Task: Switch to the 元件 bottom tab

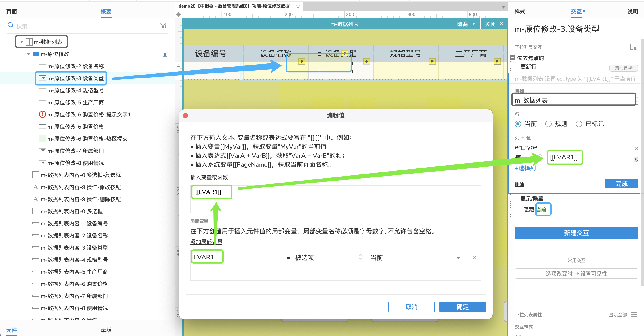Action: pos(11,330)
